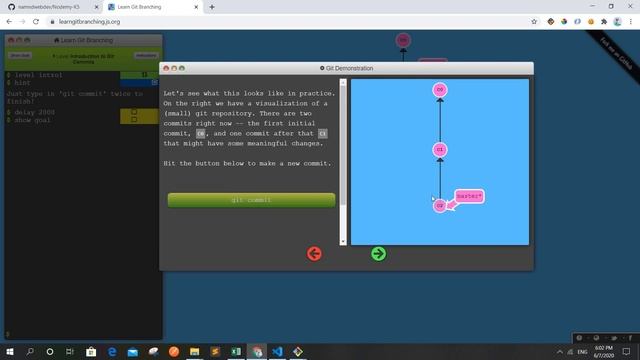This screenshot has height=360, width=640.
Task: Open the Windows notification center
Action: 627,351
